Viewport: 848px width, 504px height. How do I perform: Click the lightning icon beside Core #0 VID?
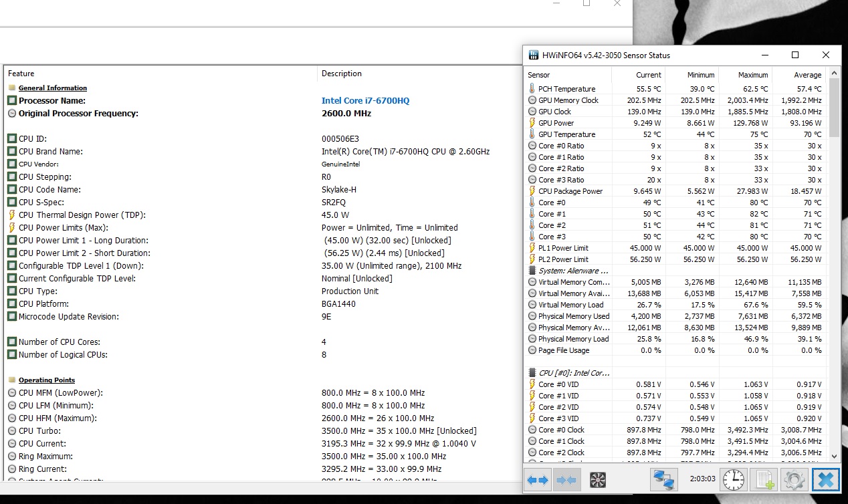532,384
